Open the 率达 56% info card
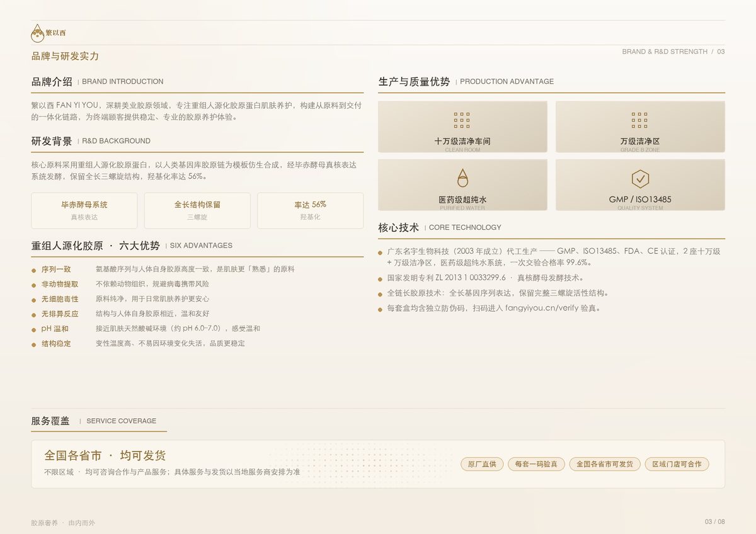The height and width of the screenshot is (534, 756). pyautogui.click(x=310, y=210)
